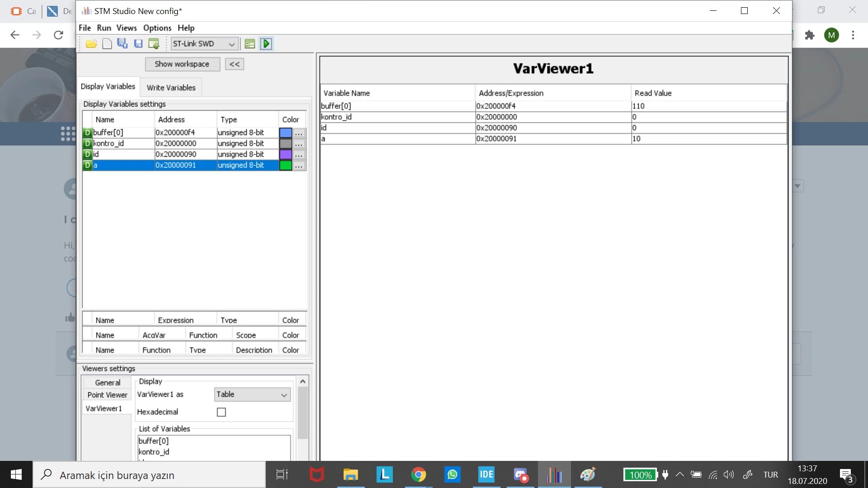This screenshot has width=868, height=488.
Task: Select General in viewers settings
Action: coord(108,383)
